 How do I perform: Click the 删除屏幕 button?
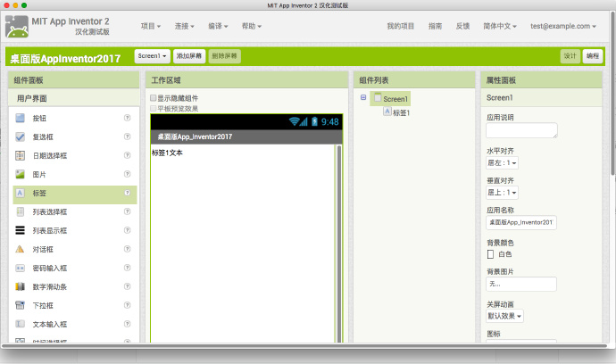(224, 55)
